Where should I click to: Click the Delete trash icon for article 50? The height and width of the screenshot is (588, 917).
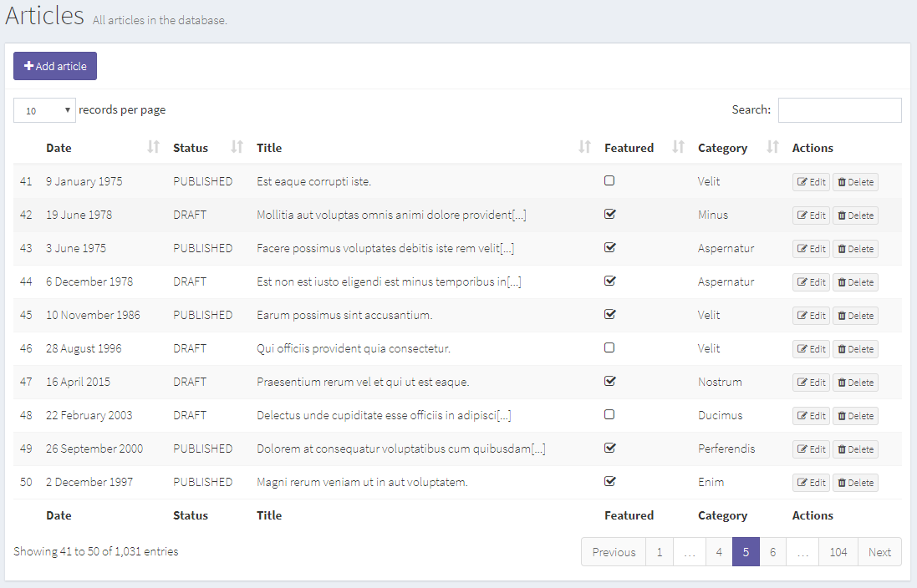[x=843, y=482]
